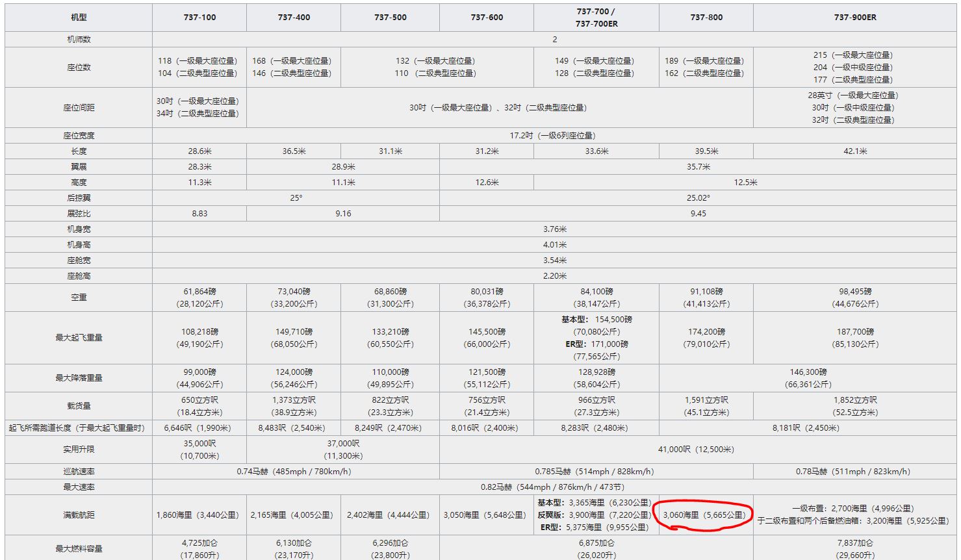Click the '起飞所需跑道长度' row label
The height and width of the screenshot is (560, 961).
tap(79, 427)
